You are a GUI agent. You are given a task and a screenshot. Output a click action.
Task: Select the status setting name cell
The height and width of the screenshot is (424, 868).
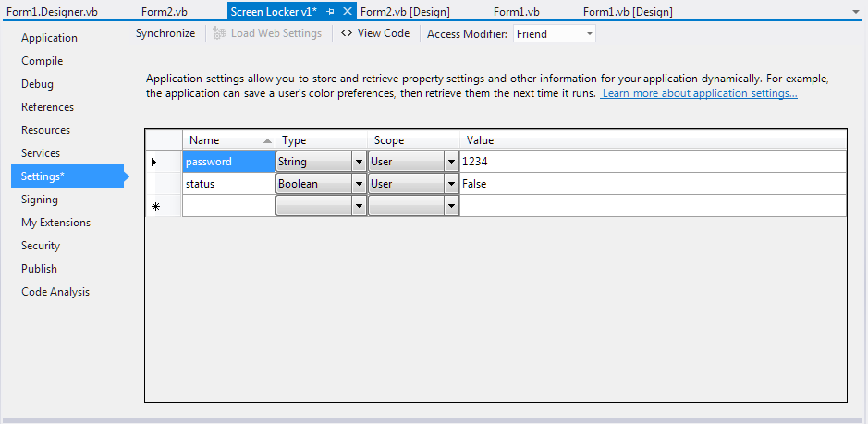pyautogui.click(x=228, y=184)
